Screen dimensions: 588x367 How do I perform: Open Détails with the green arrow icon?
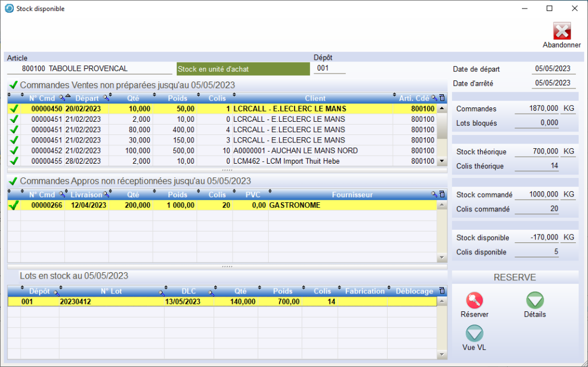click(x=535, y=300)
